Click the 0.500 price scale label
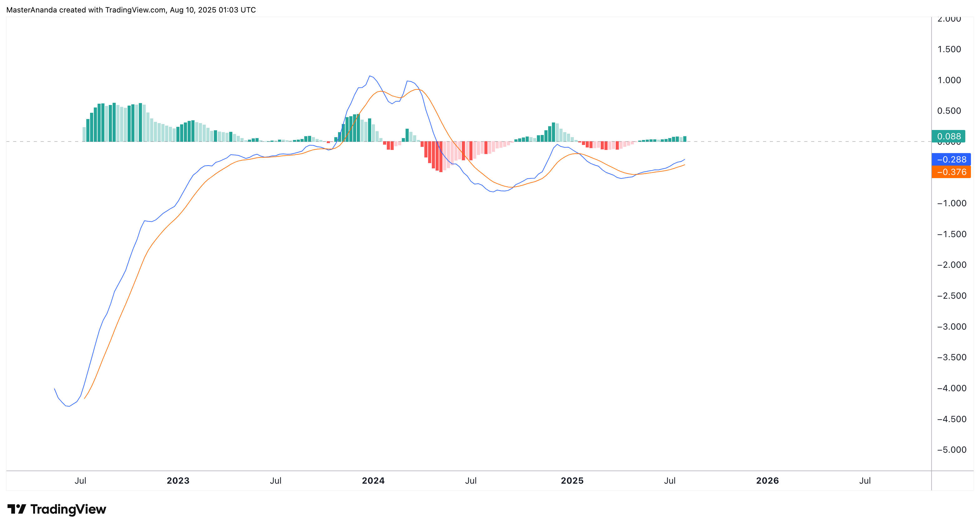Viewport: 980px width, 528px height. [949, 111]
